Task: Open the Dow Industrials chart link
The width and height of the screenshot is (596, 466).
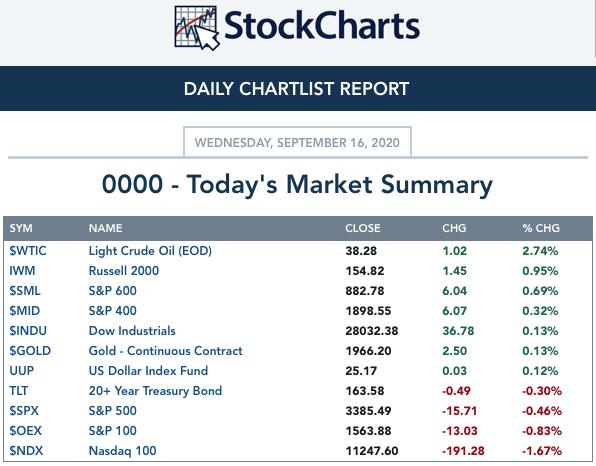Action: click(x=132, y=331)
